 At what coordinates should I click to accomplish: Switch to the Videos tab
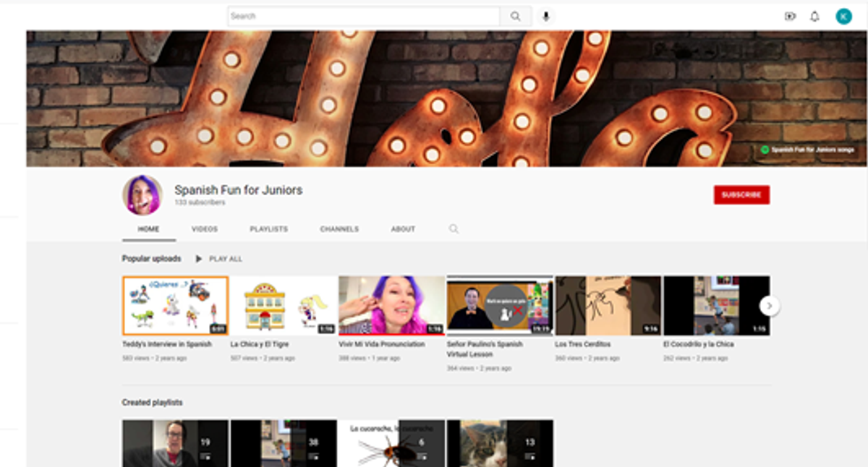[205, 229]
